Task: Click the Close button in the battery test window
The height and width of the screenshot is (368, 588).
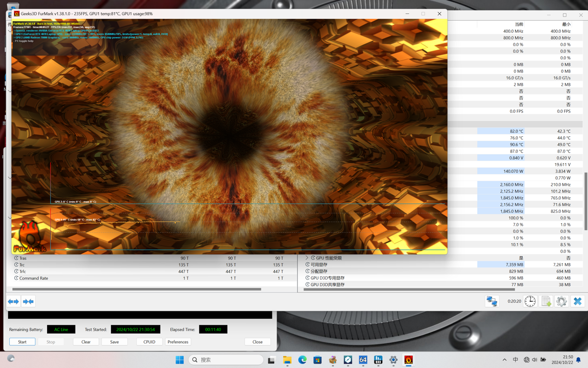Action: click(257, 342)
